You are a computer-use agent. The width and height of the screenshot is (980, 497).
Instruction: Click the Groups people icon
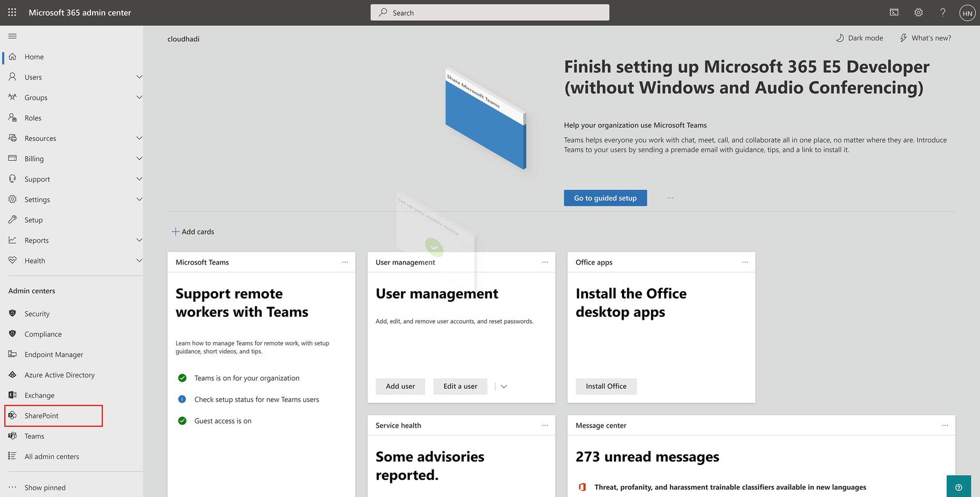coord(13,97)
